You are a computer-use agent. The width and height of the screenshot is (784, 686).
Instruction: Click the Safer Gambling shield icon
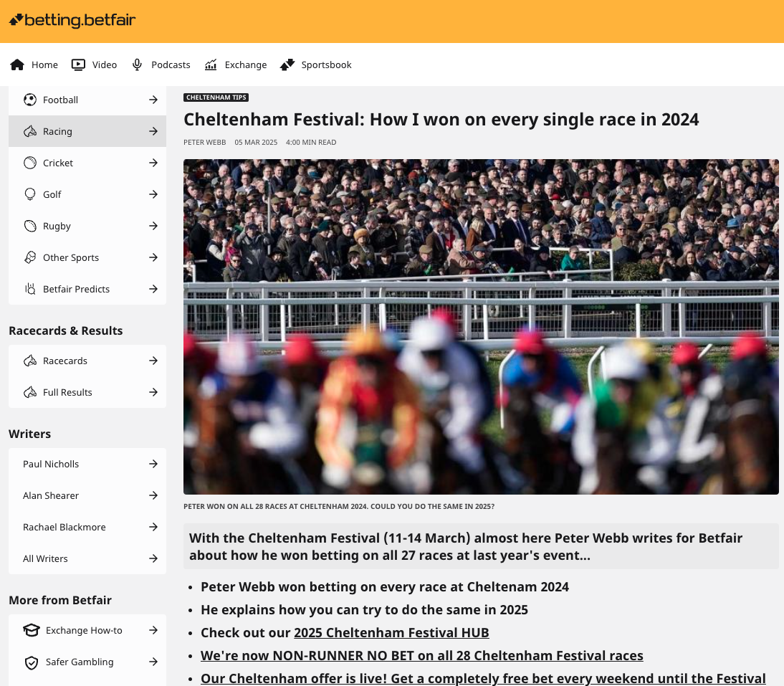point(32,662)
